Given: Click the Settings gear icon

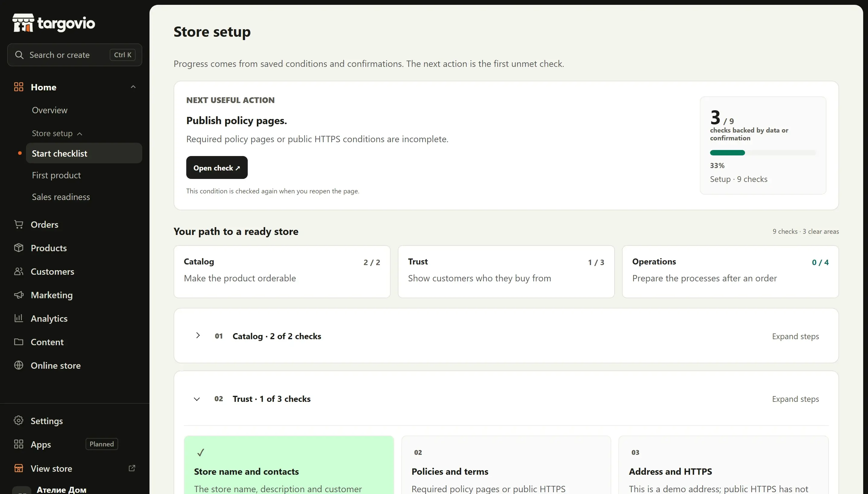Looking at the screenshot, I should coord(19,421).
